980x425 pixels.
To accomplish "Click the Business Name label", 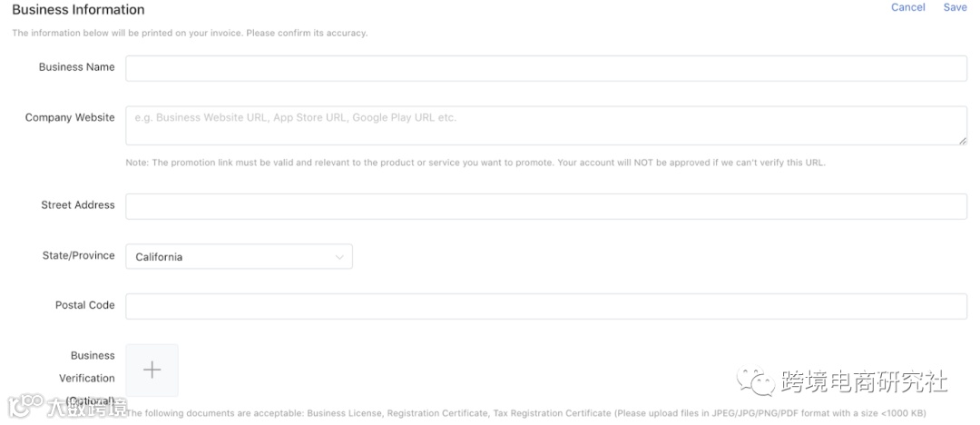I will click(x=76, y=67).
